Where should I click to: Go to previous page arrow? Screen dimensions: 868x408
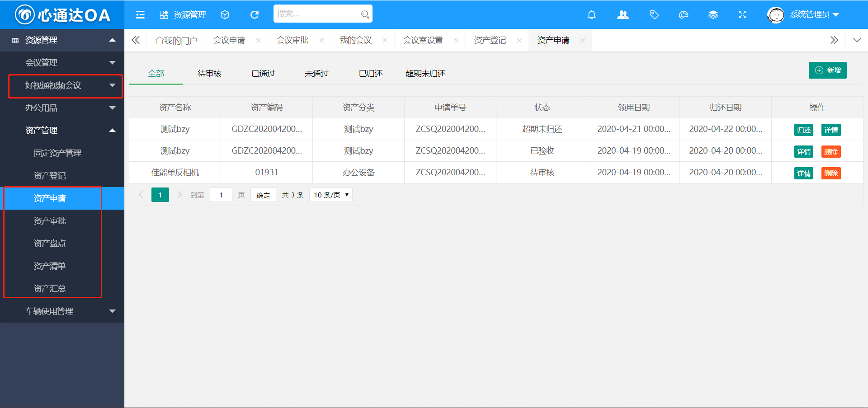coord(141,195)
